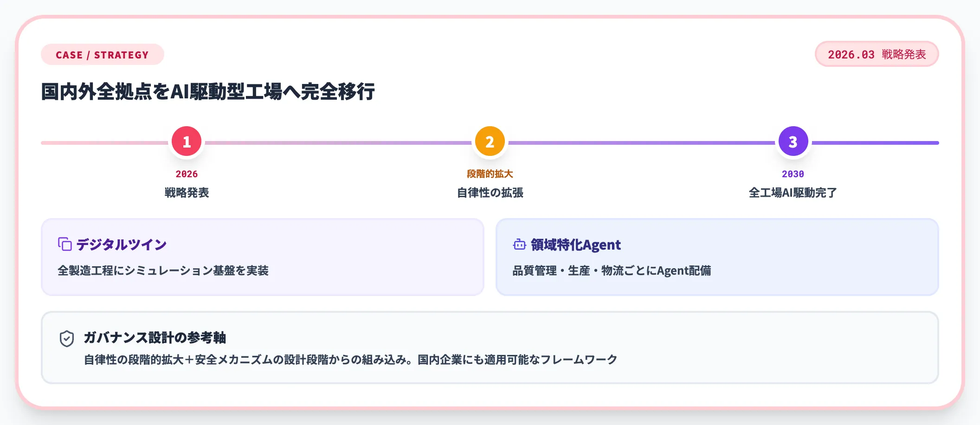
Task: Click the robot Agent icon
Action: (519, 244)
